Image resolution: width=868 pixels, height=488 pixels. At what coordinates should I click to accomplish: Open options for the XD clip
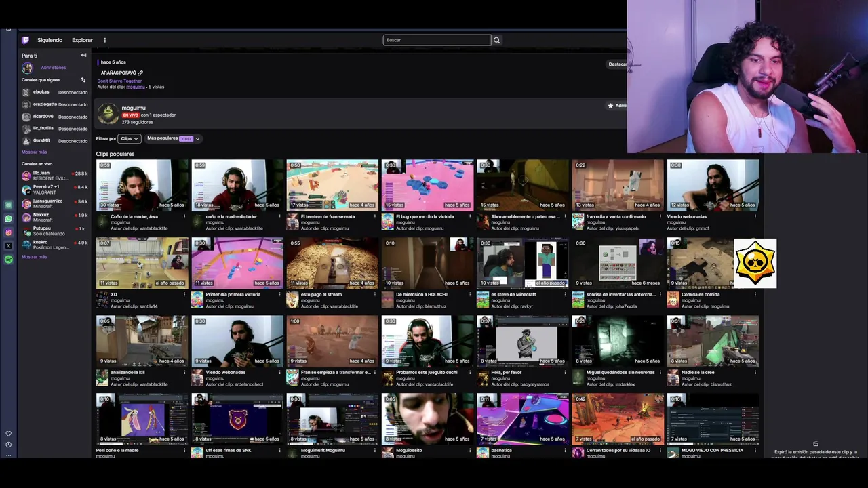click(x=184, y=295)
